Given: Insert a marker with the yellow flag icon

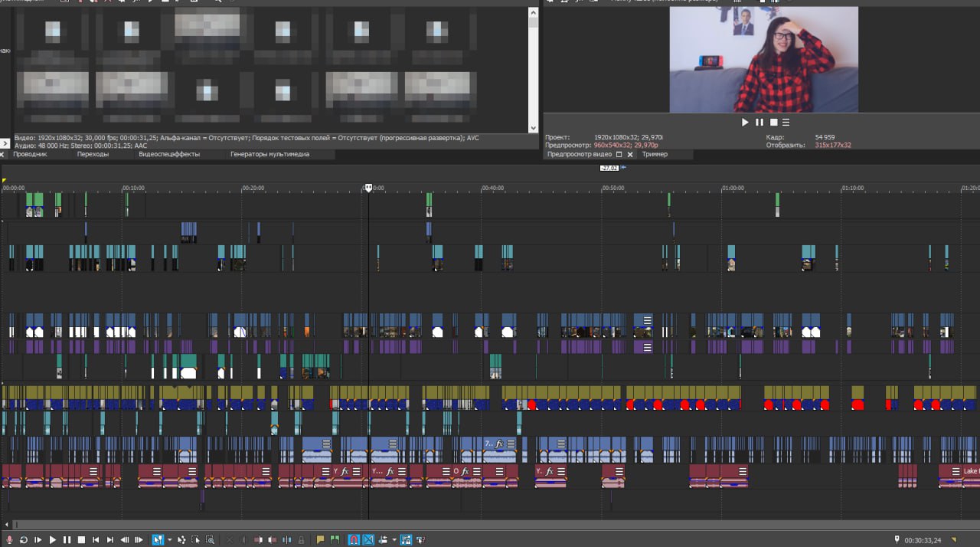Looking at the screenshot, I should [321, 539].
